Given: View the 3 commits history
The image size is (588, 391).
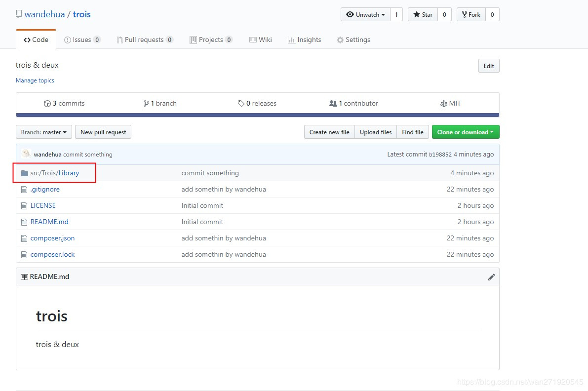Looking at the screenshot, I should 64,104.
